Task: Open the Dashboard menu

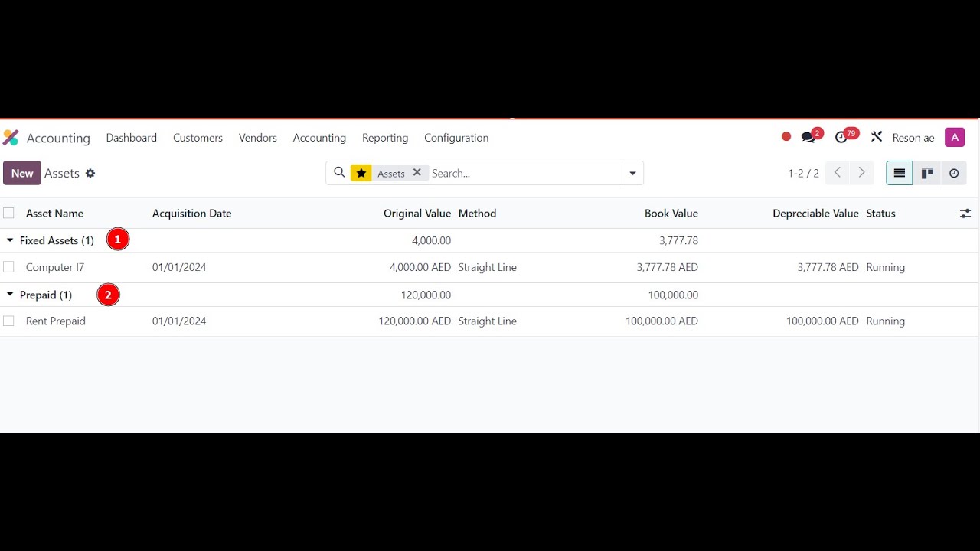Action: coord(132,138)
